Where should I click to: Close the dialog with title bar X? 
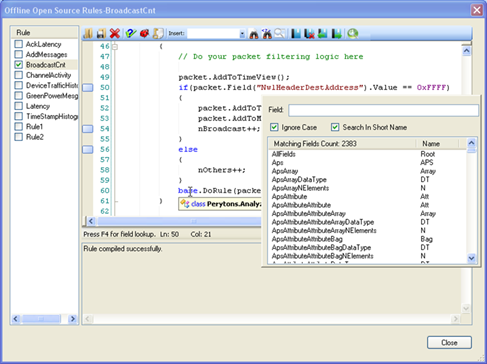(477, 10)
